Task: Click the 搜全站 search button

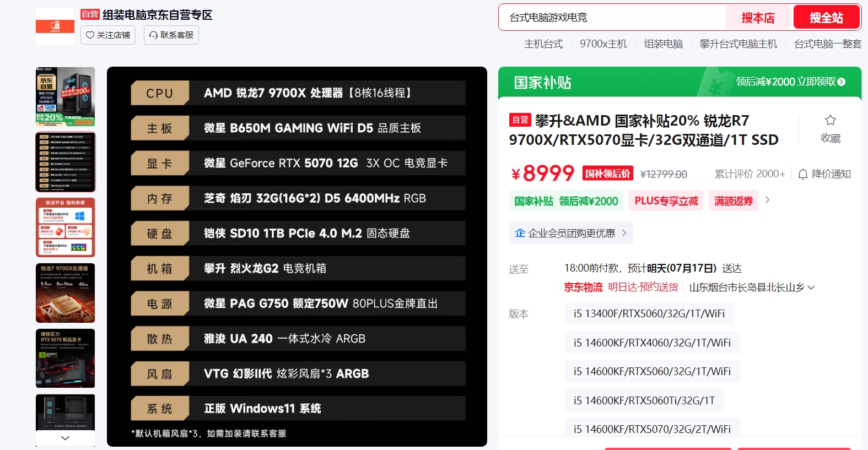Action: click(826, 18)
